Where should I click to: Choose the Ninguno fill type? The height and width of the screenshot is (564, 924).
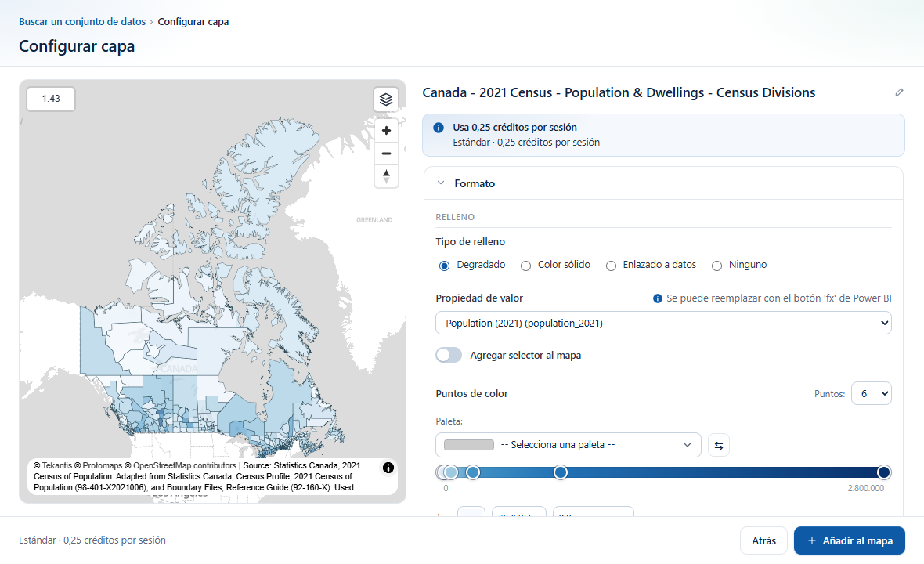(716, 266)
